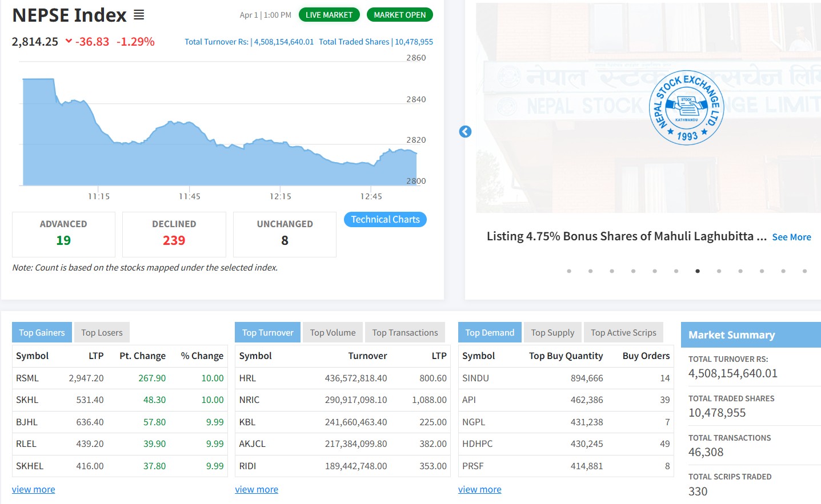This screenshot has width=821, height=504.
Task: Click view more under Top Turnover table
Action: tap(257, 489)
